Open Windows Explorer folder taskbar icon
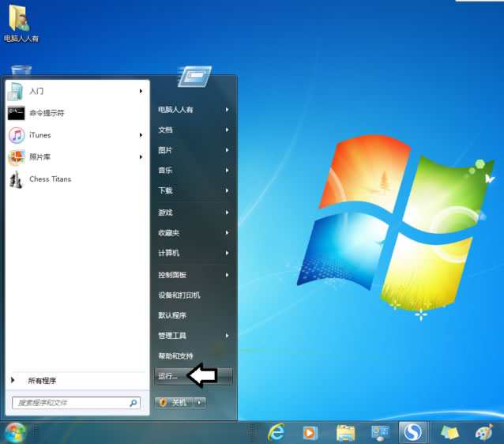 tap(345, 433)
